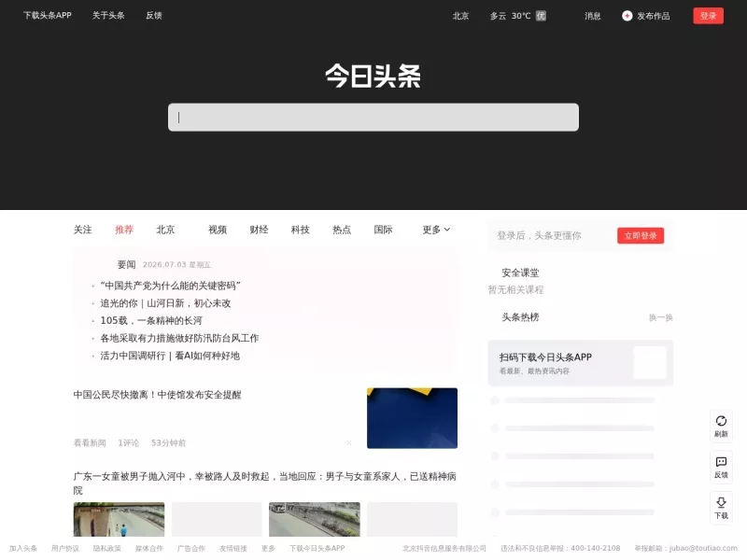
Task: Open 下载头条APP link in header
Action: [48, 15]
